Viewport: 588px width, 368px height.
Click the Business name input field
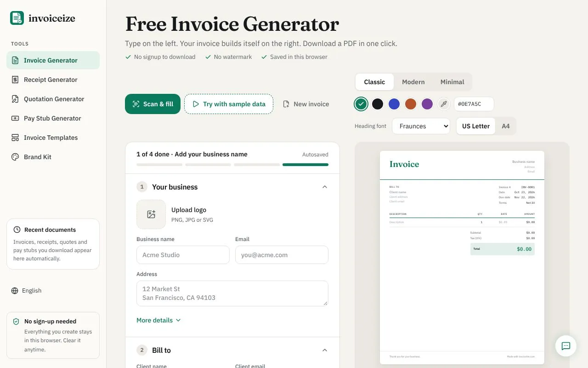click(183, 255)
